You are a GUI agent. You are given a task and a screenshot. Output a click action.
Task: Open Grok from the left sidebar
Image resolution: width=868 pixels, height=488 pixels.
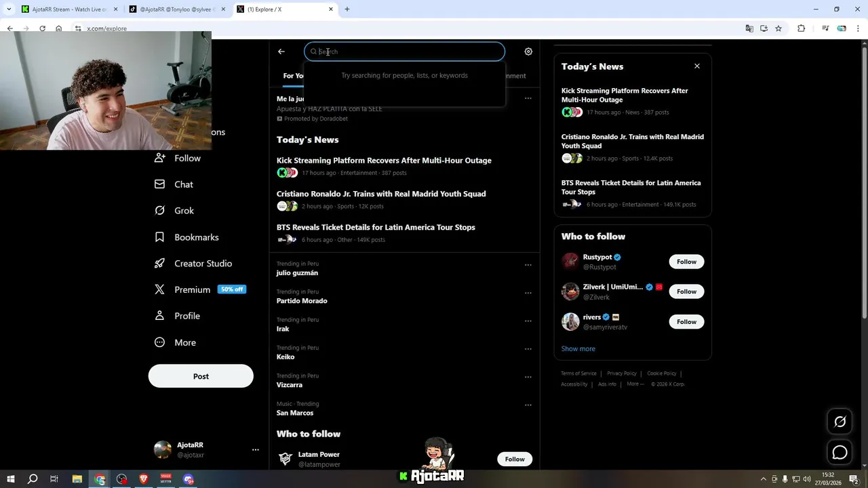[174, 211]
